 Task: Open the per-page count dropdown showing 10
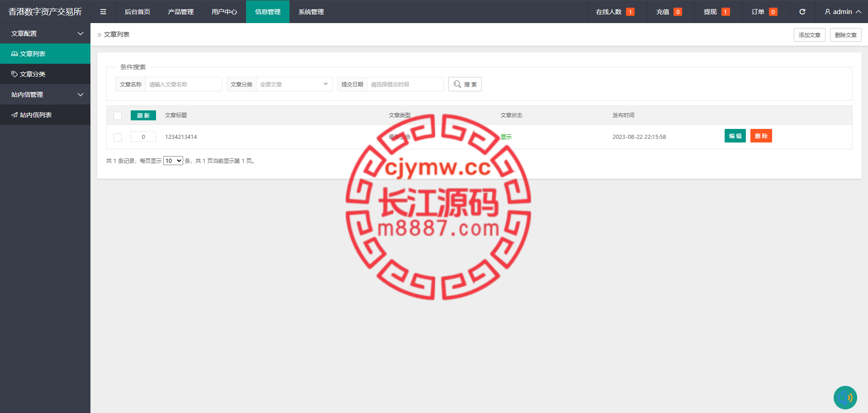pyautogui.click(x=173, y=161)
